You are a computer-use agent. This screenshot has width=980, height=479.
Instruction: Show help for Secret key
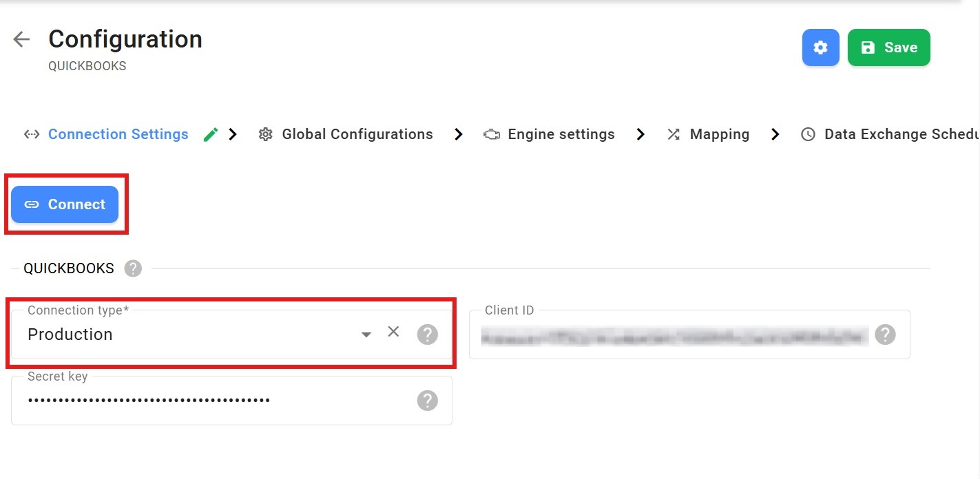(x=428, y=400)
